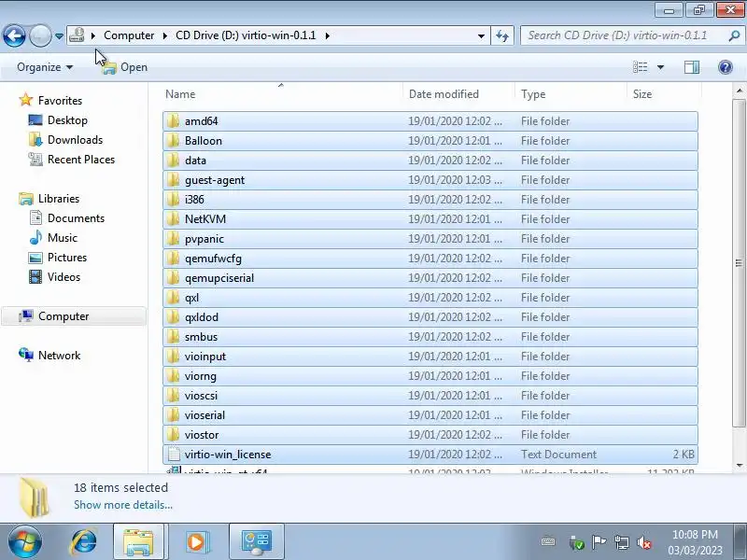This screenshot has width=747, height=560.
Task: Select the data folder name
Action: (x=195, y=161)
